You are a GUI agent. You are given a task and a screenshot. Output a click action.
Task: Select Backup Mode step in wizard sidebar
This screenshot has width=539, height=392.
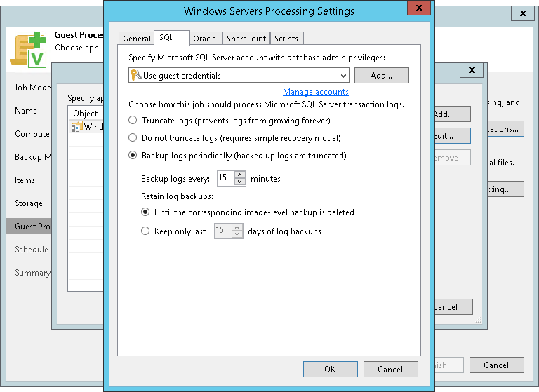[33, 157]
